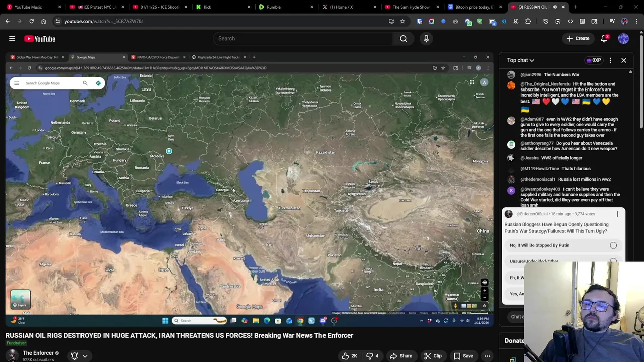Click the Clip scissors button
This screenshot has width=644, height=362.
click(433, 356)
